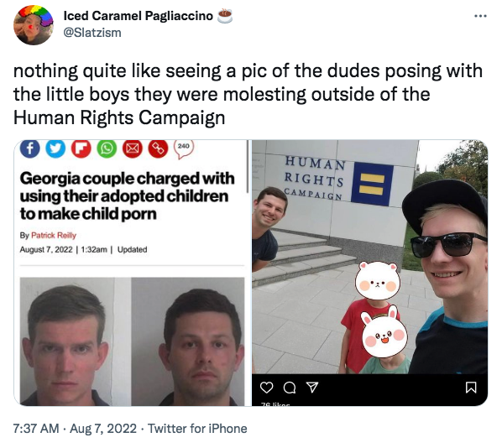This screenshot has width=502, height=448.
Task: Click the Flipboard share icon
Action: pos(81,148)
